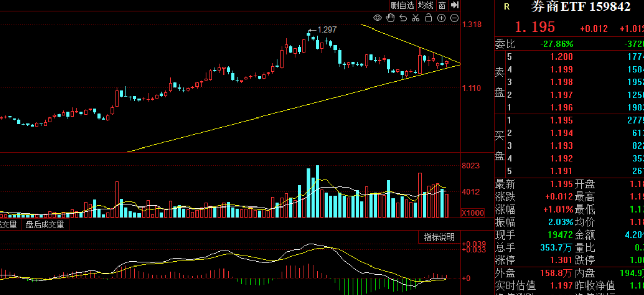
Task: Select buy level 5 price 1.191
Action: coord(562,171)
